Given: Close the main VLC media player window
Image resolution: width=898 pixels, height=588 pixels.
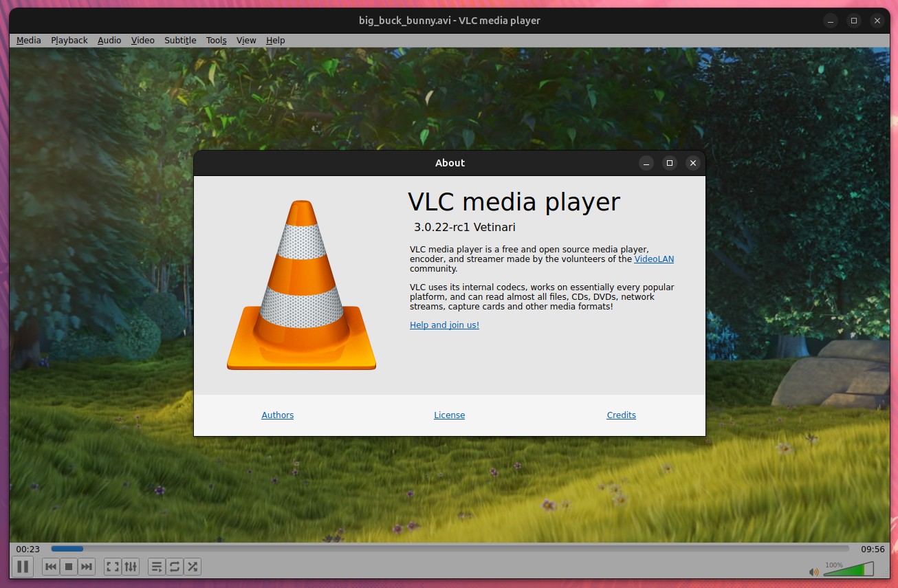Looking at the screenshot, I should (877, 21).
